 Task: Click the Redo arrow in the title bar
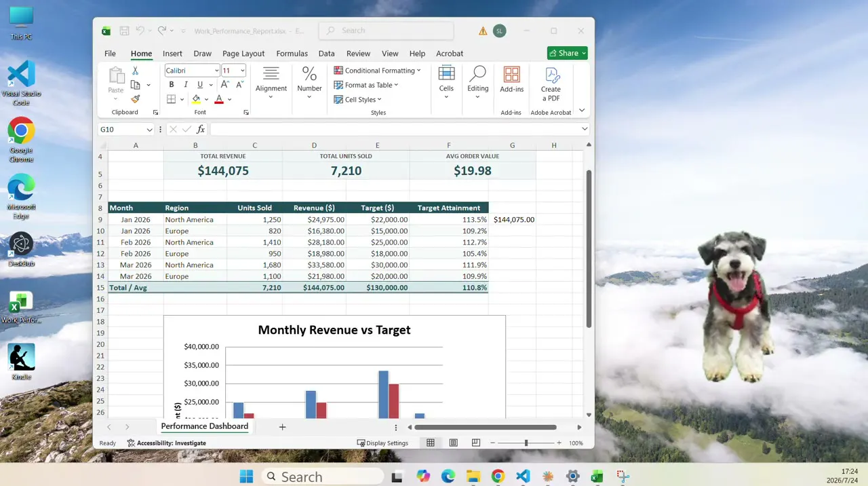click(162, 31)
